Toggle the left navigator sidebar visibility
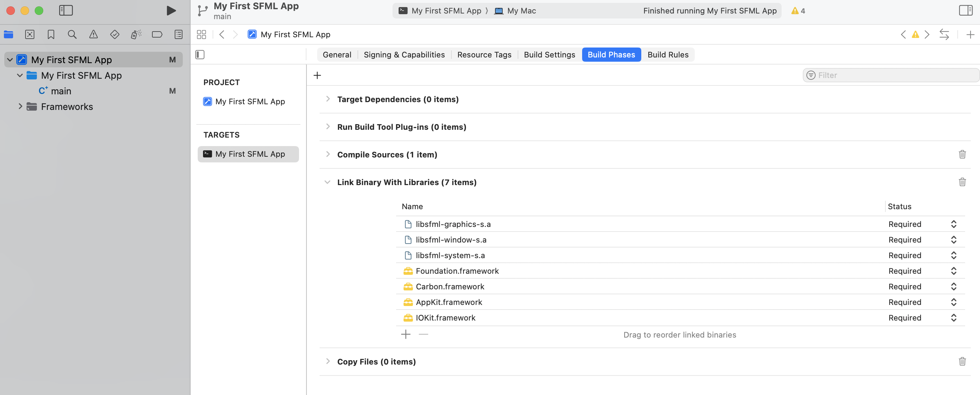Screen dimensions: 980x395 [x=66, y=10]
